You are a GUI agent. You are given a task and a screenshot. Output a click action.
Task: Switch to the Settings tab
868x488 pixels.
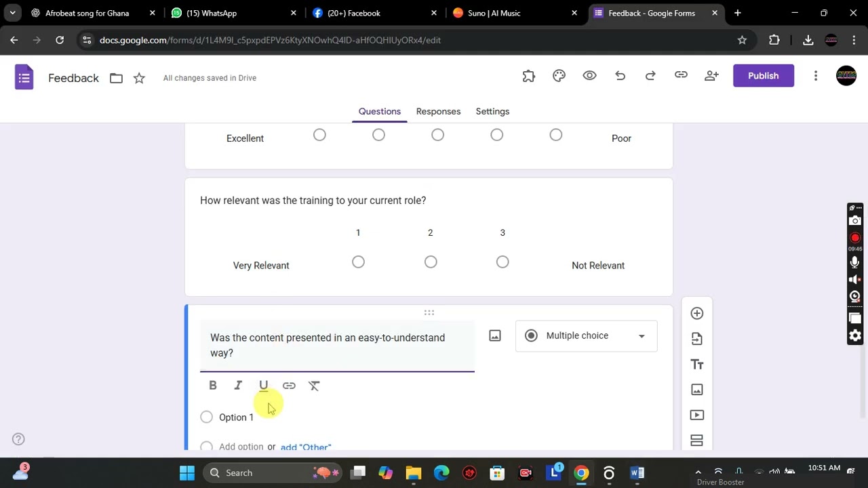click(x=492, y=111)
